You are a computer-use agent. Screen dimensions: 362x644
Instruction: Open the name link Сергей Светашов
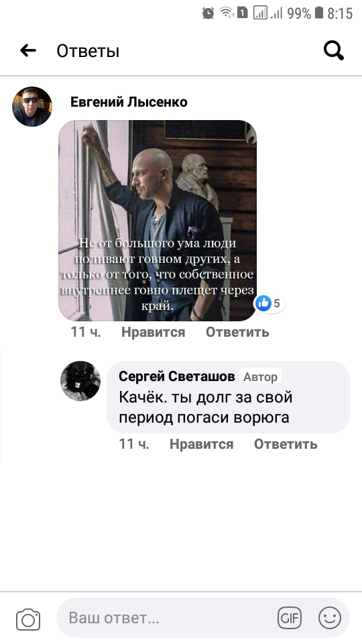click(177, 376)
